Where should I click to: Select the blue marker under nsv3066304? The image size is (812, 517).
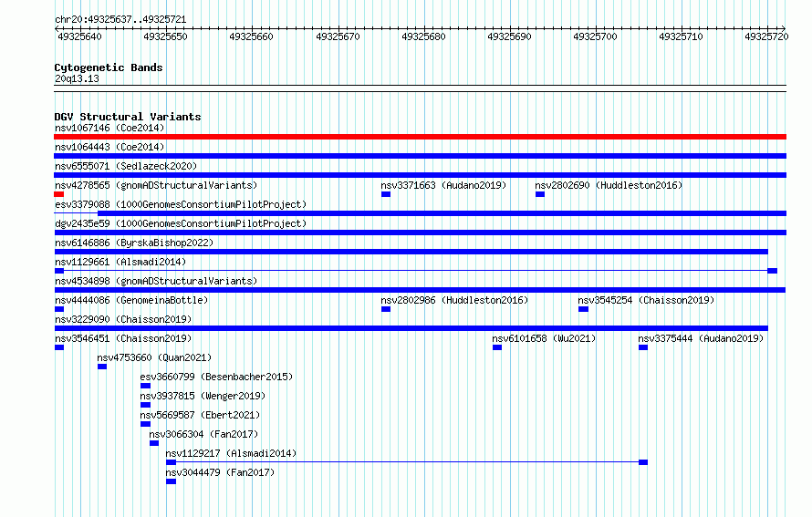(x=154, y=443)
